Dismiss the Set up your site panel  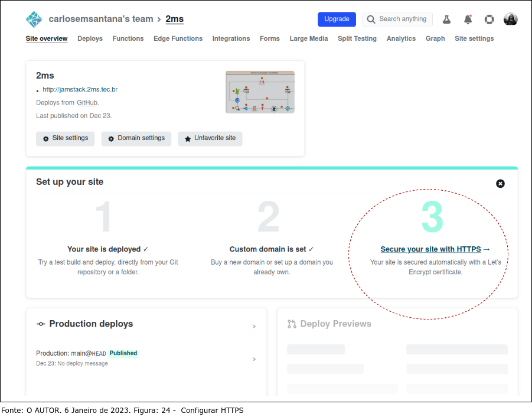coord(500,184)
